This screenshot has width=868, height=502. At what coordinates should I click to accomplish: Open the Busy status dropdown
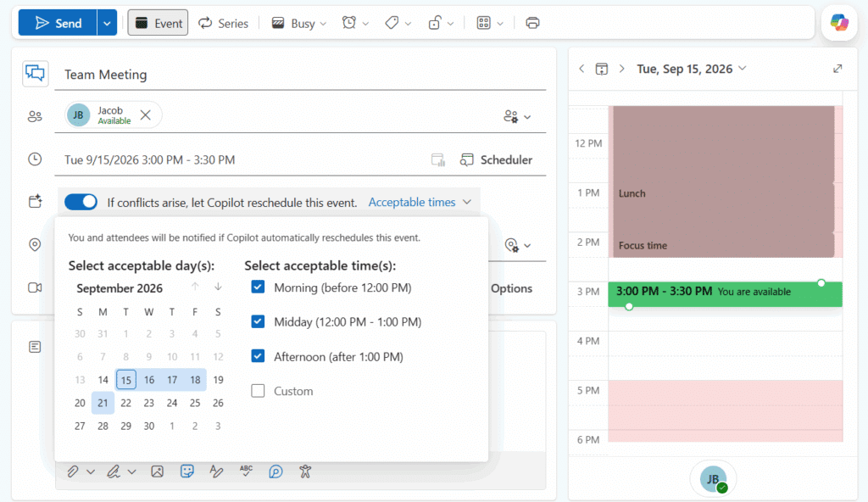point(299,23)
